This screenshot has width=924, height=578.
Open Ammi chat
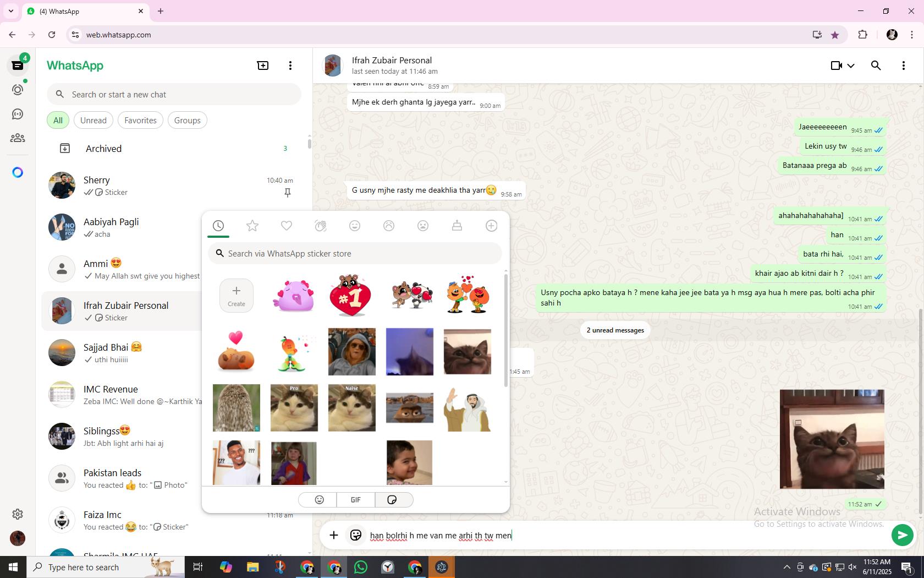pos(122,269)
